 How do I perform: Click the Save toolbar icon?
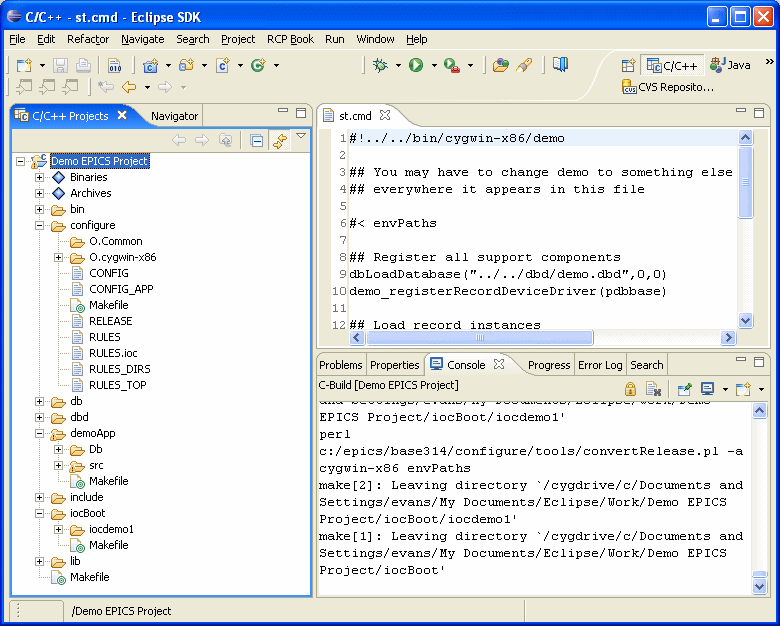click(61, 65)
